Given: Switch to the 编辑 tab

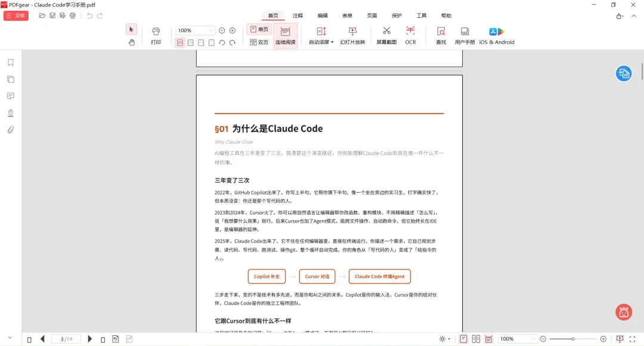Looking at the screenshot, I should [x=323, y=16].
